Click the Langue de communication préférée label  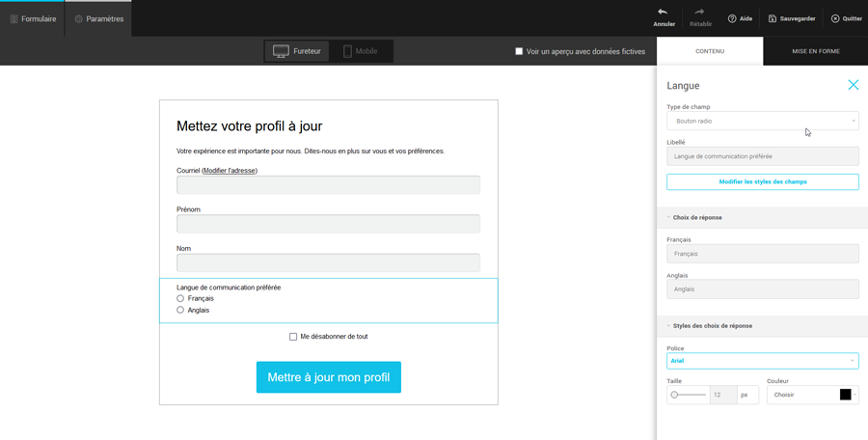point(229,288)
